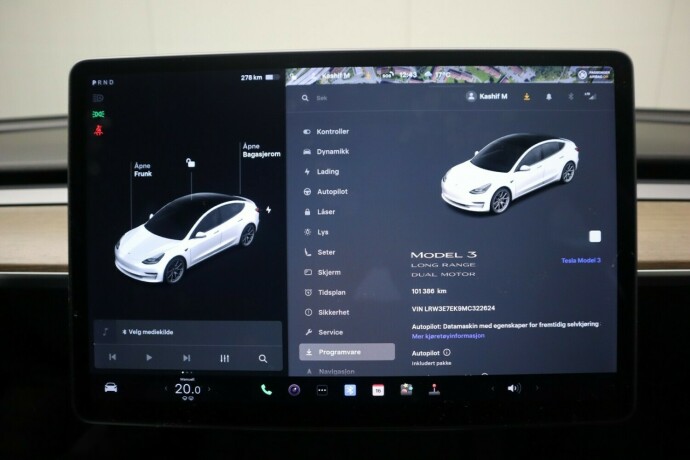Open the Låser locks menu

[320, 212]
